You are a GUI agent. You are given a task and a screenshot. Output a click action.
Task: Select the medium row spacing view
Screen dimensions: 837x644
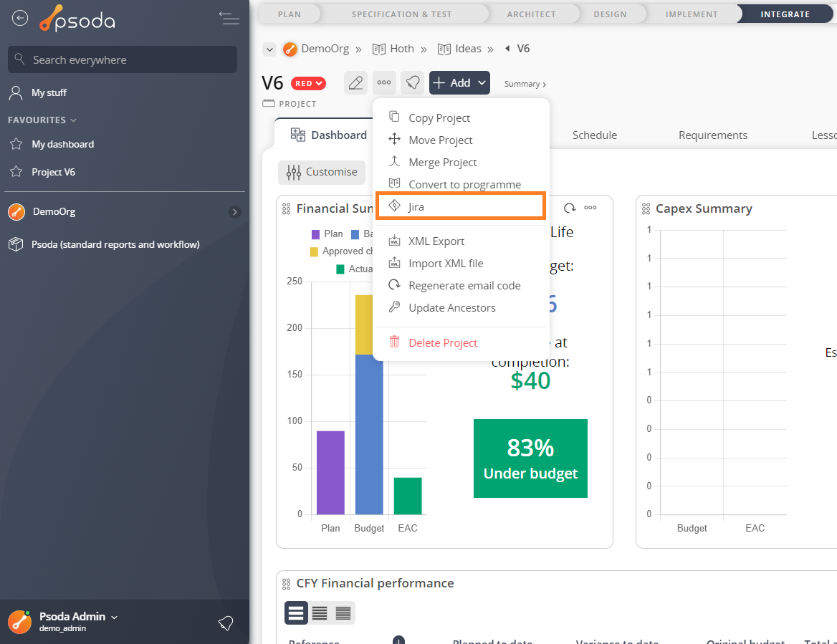tap(320, 613)
